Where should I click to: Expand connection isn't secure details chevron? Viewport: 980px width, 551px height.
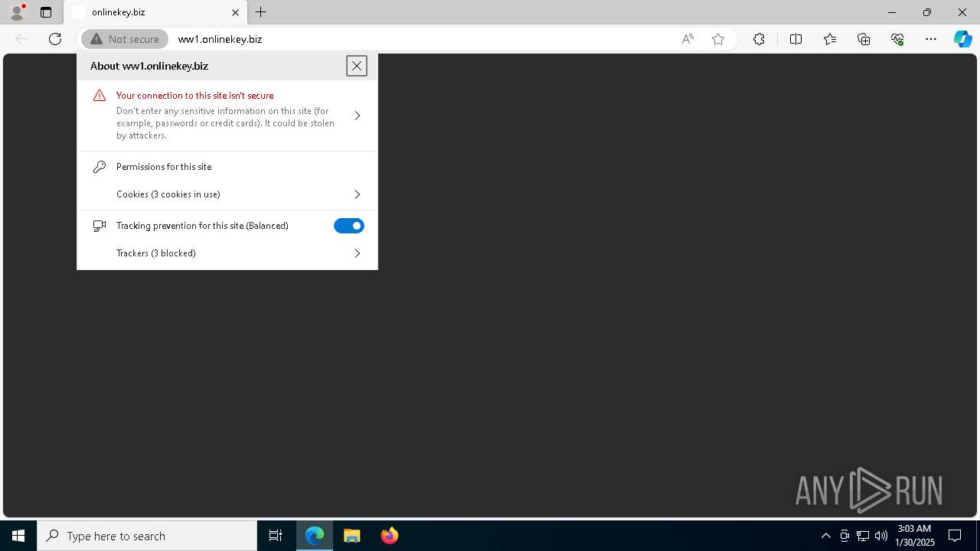point(357,116)
